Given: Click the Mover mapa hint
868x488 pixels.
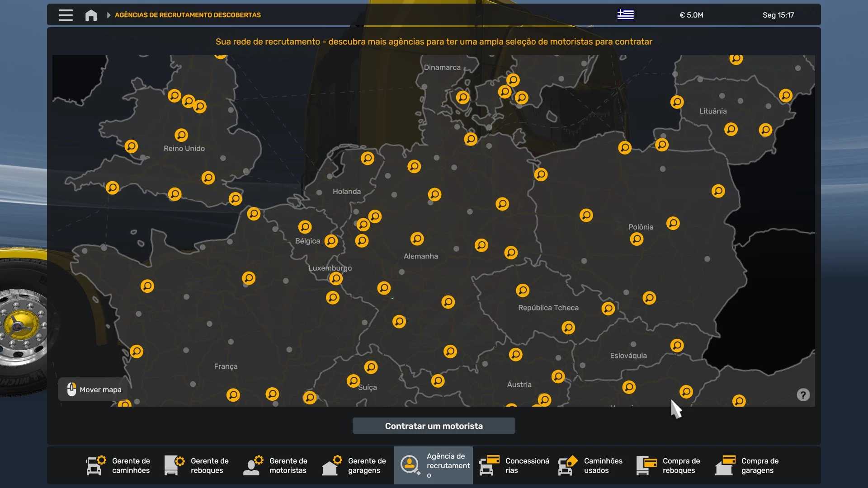Looking at the screenshot, I should click(94, 389).
